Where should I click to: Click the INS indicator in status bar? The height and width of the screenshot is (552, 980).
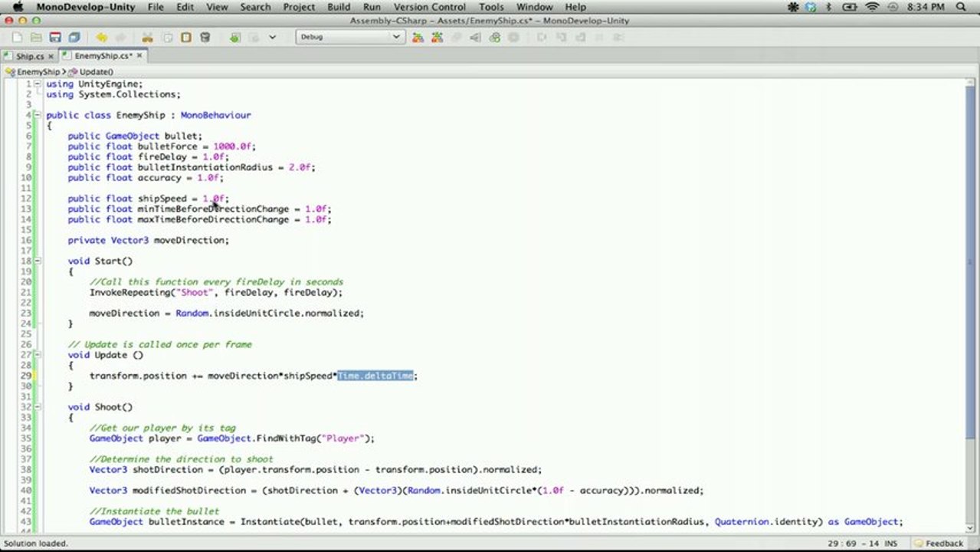890,544
